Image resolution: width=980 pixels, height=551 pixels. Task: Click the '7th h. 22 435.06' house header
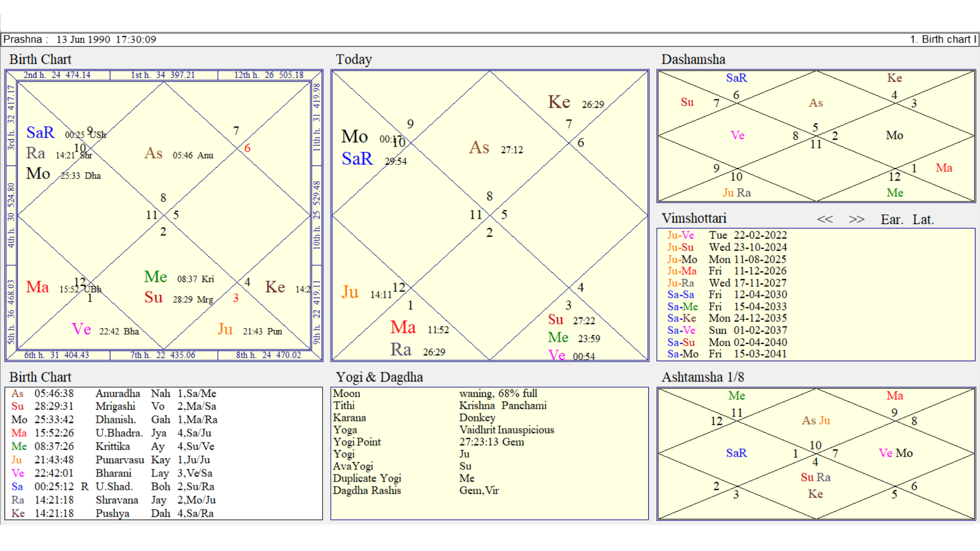(x=163, y=355)
